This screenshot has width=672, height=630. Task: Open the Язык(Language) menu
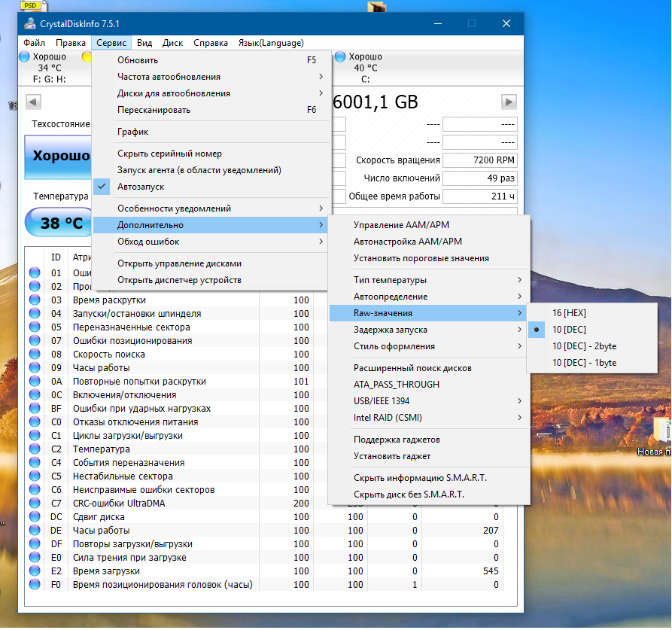coord(271,43)
